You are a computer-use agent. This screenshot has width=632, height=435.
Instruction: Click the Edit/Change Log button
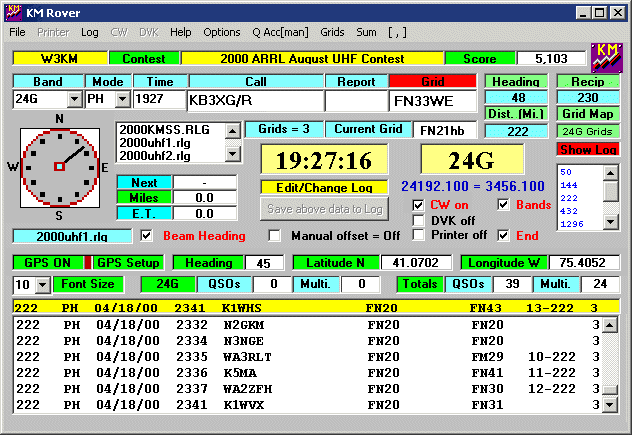[324, 187]
